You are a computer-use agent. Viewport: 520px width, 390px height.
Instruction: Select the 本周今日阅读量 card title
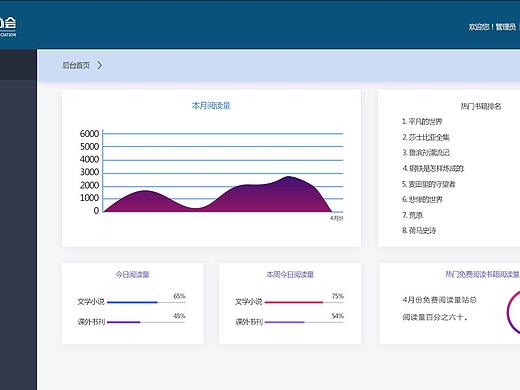click(290, 275)
